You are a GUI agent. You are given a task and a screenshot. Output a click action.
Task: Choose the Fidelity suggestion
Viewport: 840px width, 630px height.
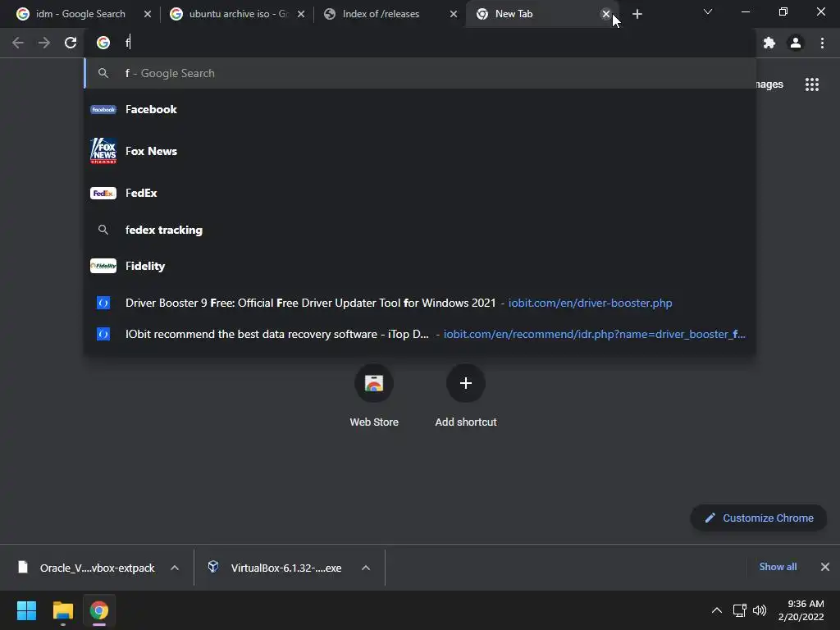[x=420, y=266]
